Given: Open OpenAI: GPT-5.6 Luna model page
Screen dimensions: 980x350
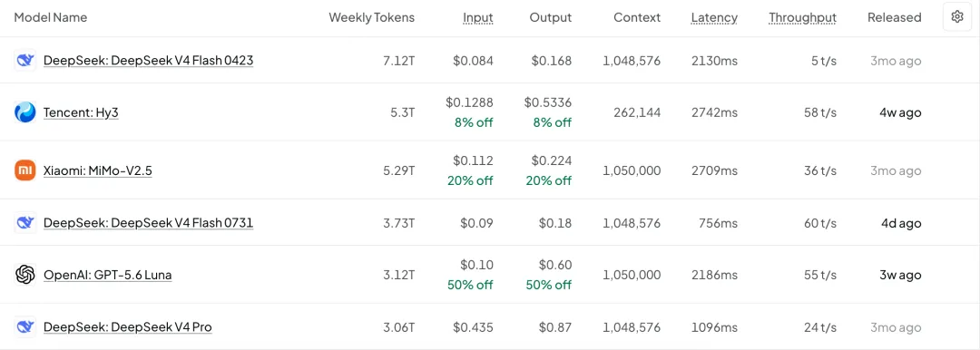Looking at the screenshot, I should (x=107, y=275).
